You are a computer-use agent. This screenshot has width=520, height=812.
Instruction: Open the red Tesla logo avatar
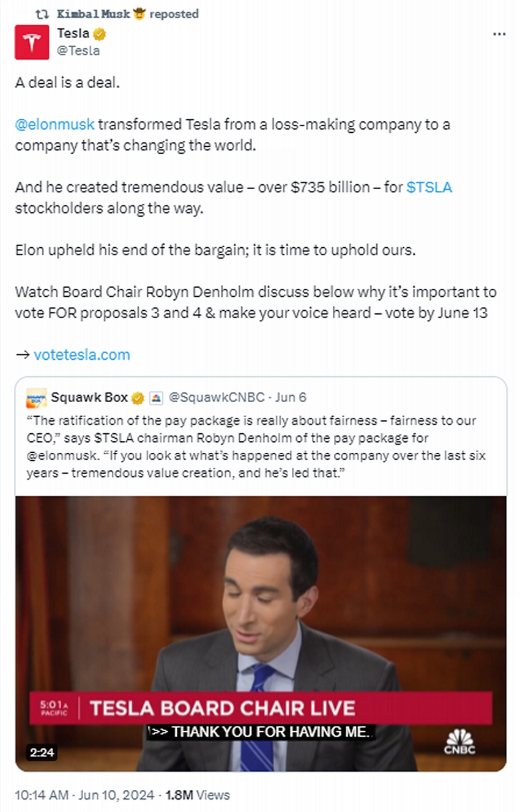[32, 42]
